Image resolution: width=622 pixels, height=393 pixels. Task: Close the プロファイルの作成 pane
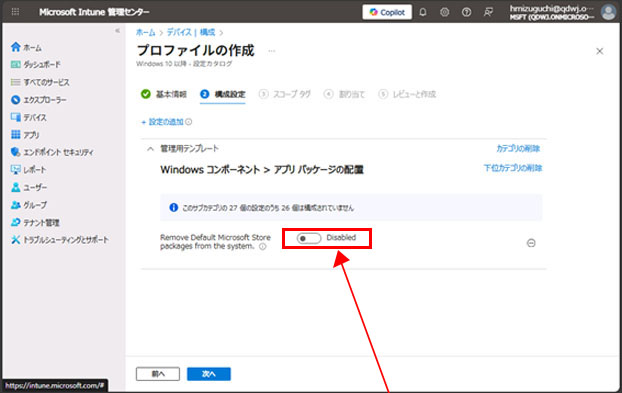click(599, 51)
